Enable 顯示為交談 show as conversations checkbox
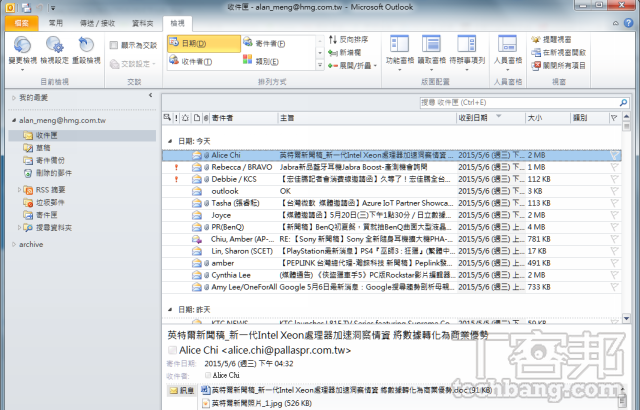This screenshot has height=410, width=640. [x=114, y=45]
